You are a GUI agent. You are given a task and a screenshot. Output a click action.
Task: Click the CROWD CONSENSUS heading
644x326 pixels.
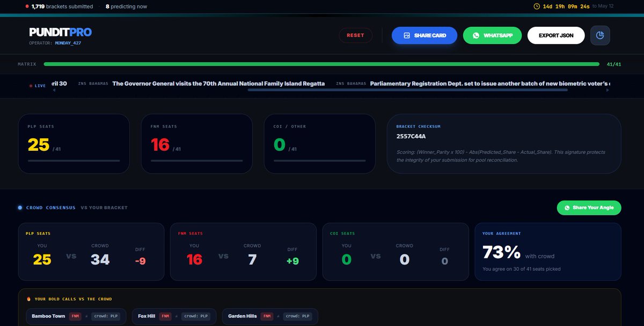click(x=51, y=208)
